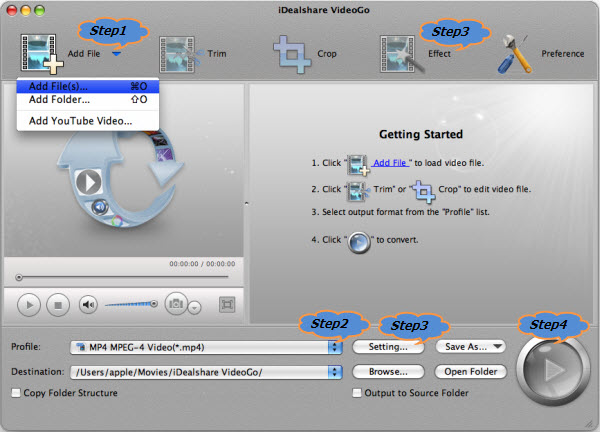Open the Crop tool icon
Screen dimensions: 600x432
pos(292,54)
